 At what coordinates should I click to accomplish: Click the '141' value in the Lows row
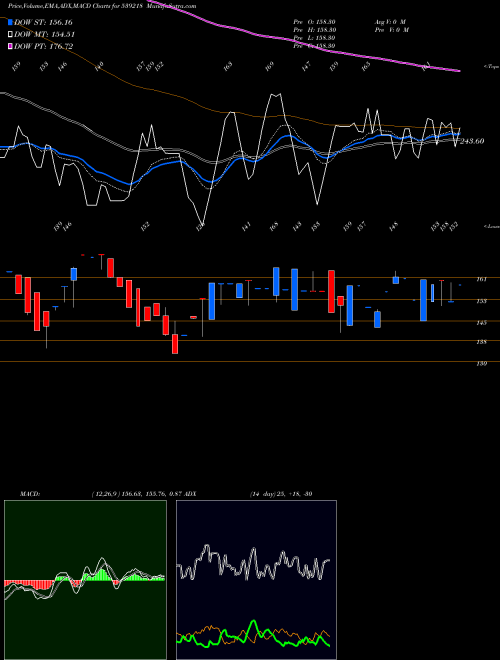click(247, 227)
